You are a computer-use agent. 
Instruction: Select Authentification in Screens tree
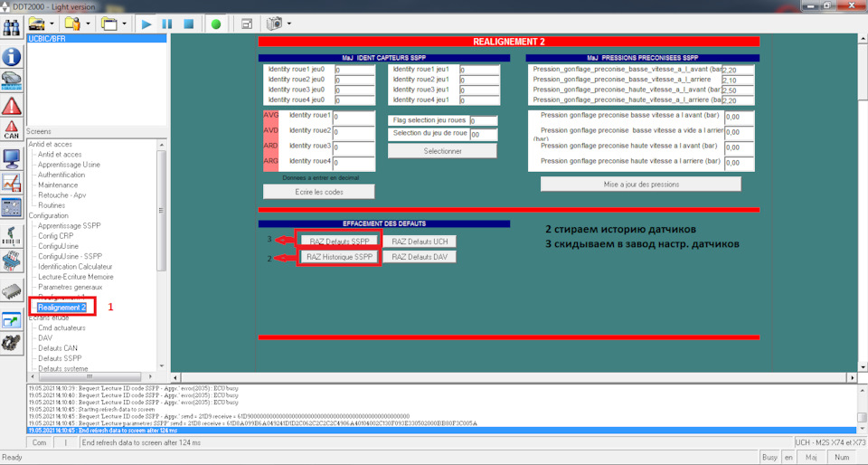click(x=61, y=175)
